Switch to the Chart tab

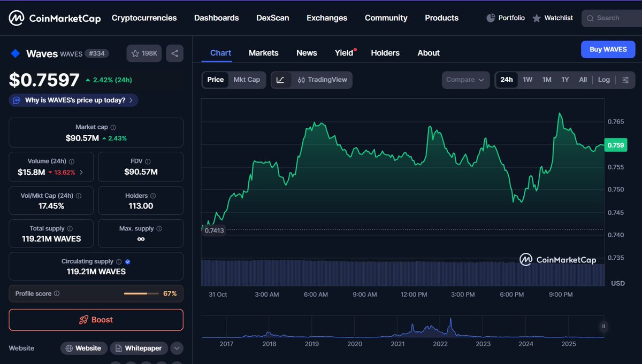coord(220,53)
